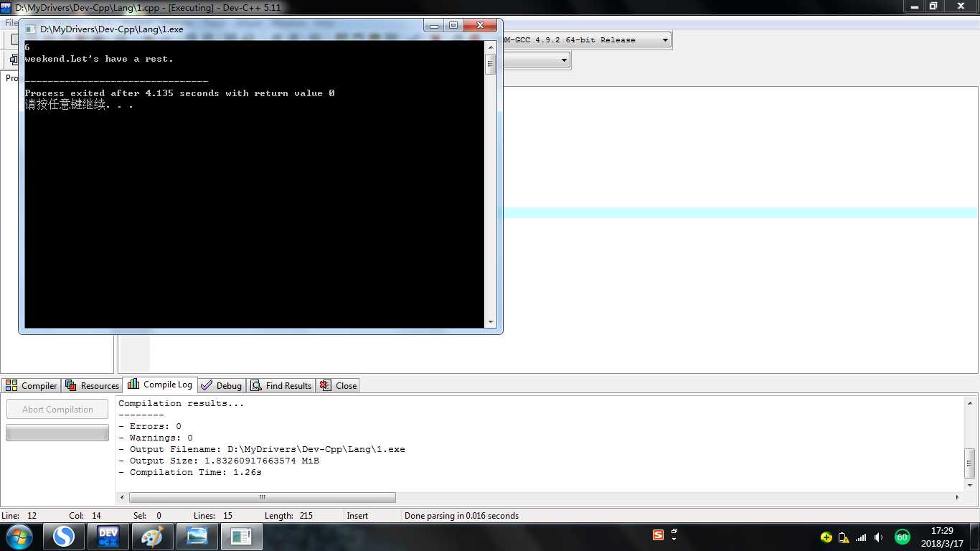Click the Windows Start button
980x551 pixels.
tap(18, 537)
